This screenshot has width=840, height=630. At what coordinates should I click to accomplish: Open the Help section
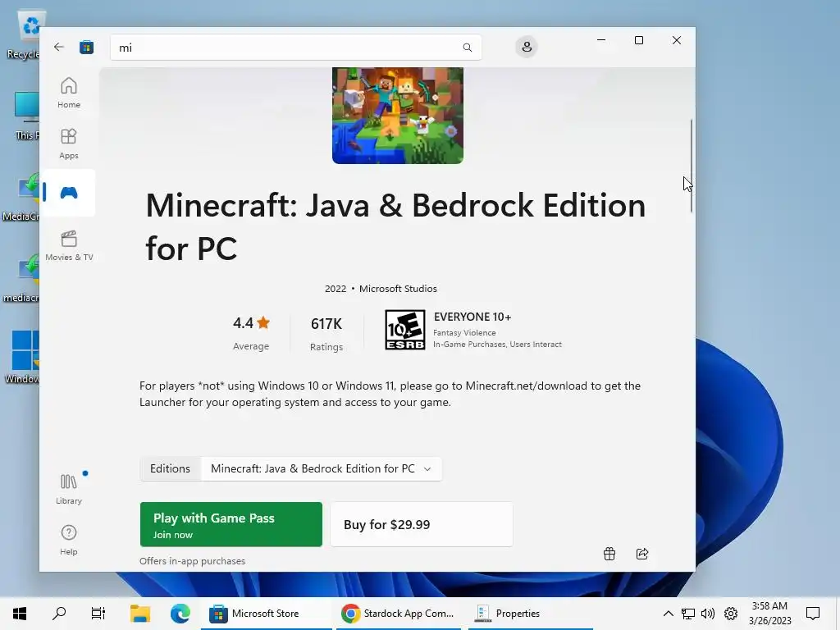click(69, 540)
